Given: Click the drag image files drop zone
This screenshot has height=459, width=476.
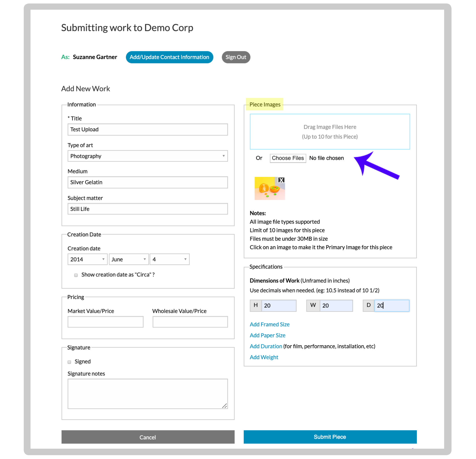Looking at the screenshot, I should [330, 132].
